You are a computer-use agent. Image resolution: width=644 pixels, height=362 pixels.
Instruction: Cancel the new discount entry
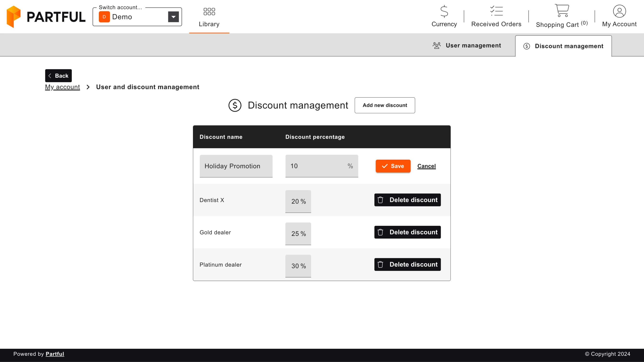(x=426, y=166)
